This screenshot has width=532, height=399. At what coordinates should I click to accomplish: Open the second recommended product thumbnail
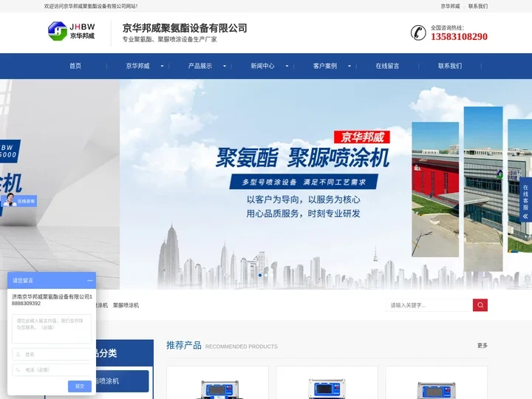pyautogui.click(x=327, y=383)
